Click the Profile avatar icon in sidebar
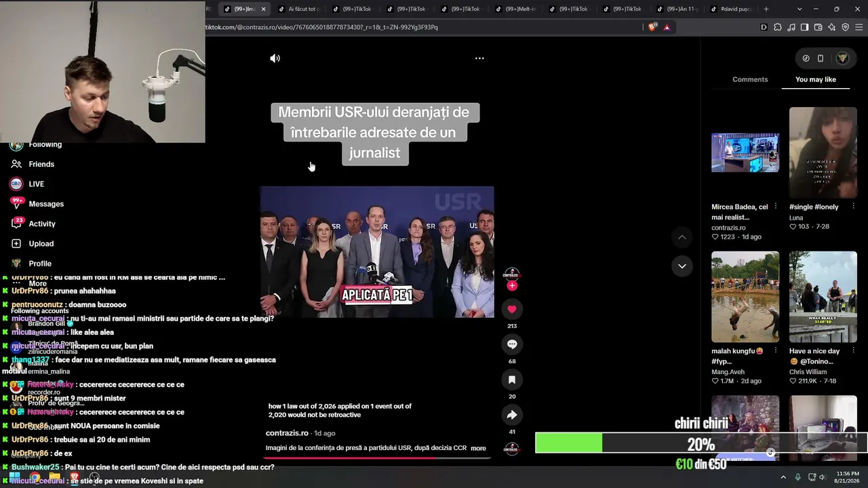Screen dimensions: 868x488 tap(16, 264)
